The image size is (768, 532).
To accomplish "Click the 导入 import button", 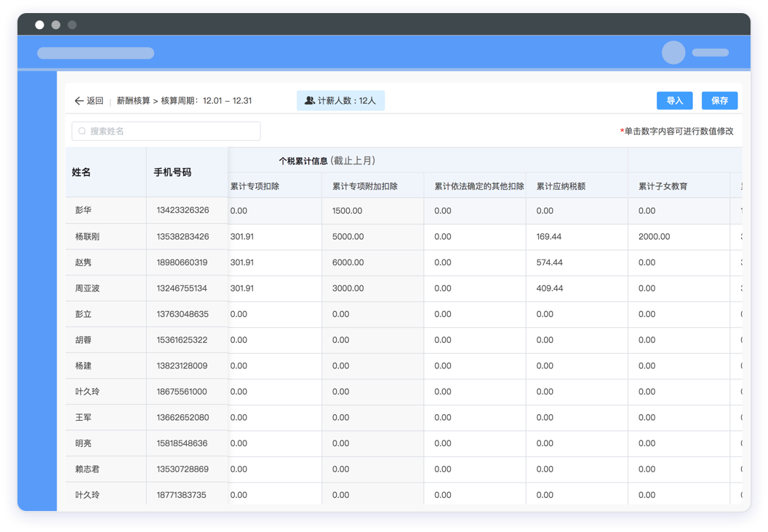I will (x=674, y=100).
